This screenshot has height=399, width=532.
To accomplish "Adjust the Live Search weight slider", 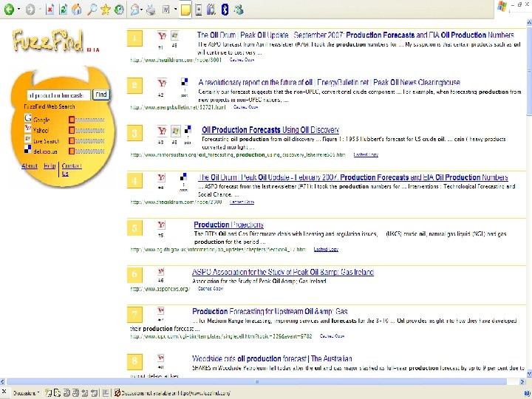I will [x=86, y=141].
